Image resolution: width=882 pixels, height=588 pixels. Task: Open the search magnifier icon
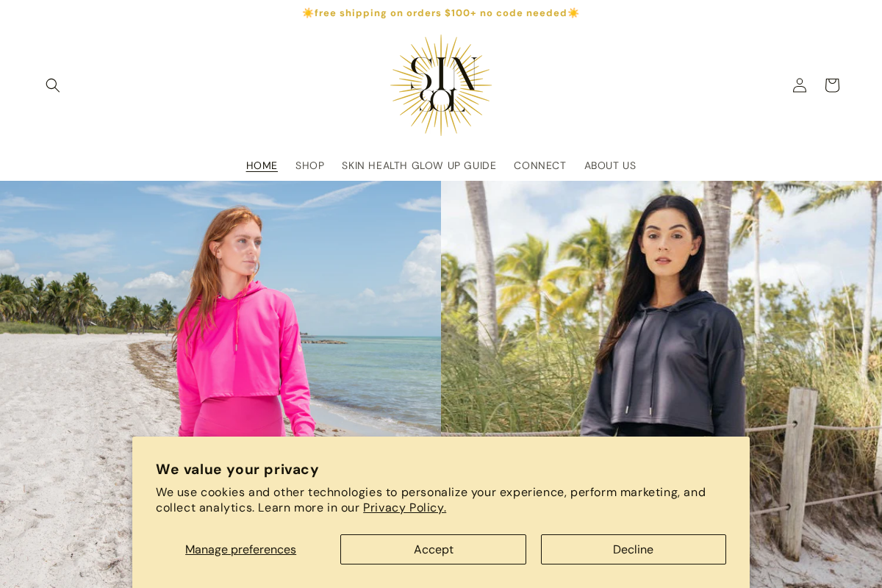pyautogui.click(x=53, y=85)
